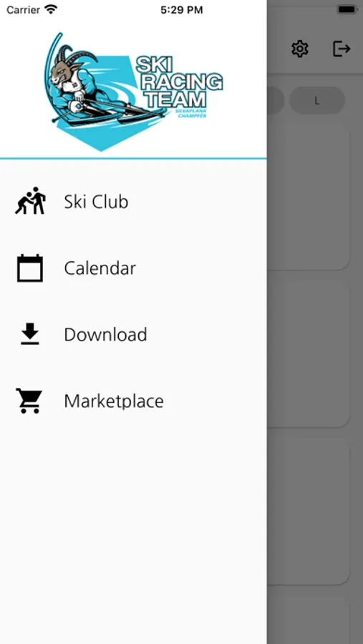Tap the Marketplace shopping cart icon

point(29,401)
